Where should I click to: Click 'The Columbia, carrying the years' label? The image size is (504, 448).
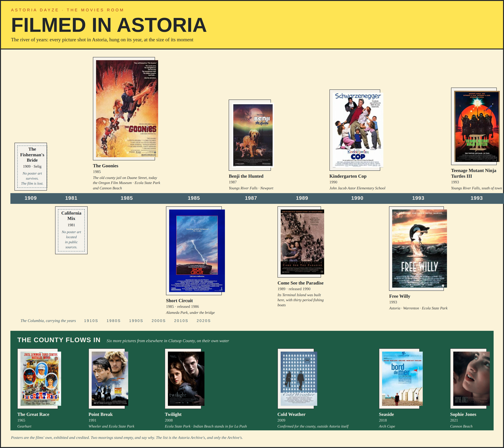click(48, 321)
